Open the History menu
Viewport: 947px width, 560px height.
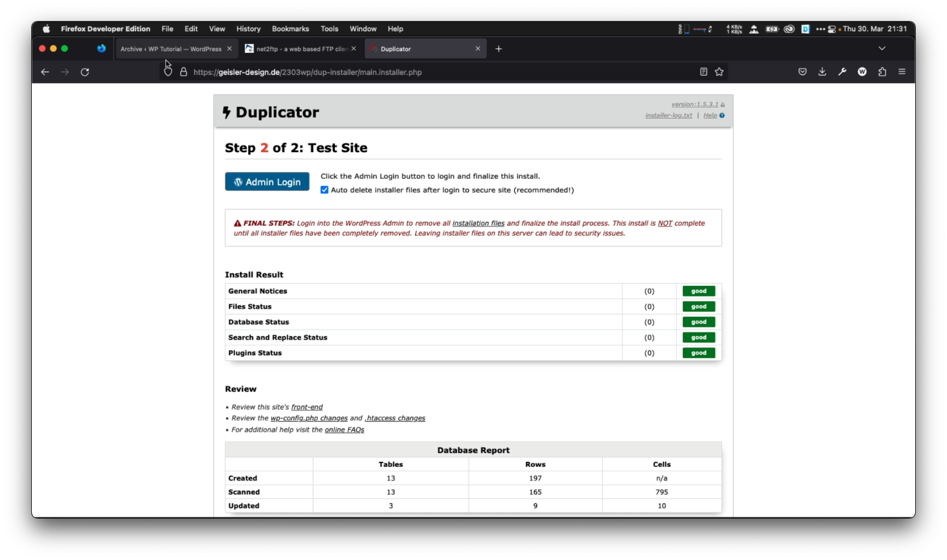tap(249, 29)
